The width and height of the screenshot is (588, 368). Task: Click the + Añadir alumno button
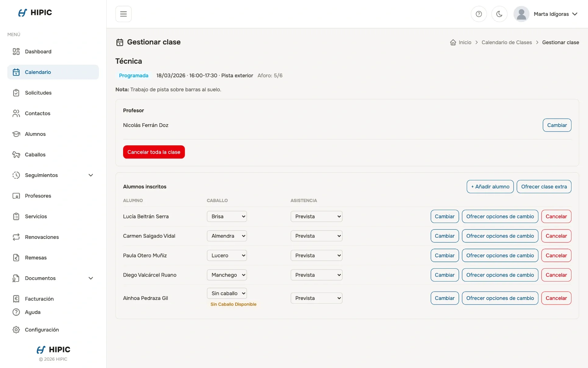[x=490, y=186]
